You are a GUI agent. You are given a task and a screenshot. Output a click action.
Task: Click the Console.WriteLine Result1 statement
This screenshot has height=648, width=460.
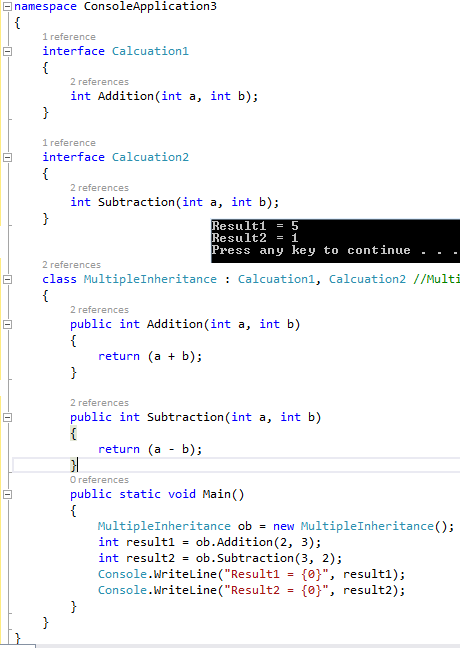click(x=251, y=574)
